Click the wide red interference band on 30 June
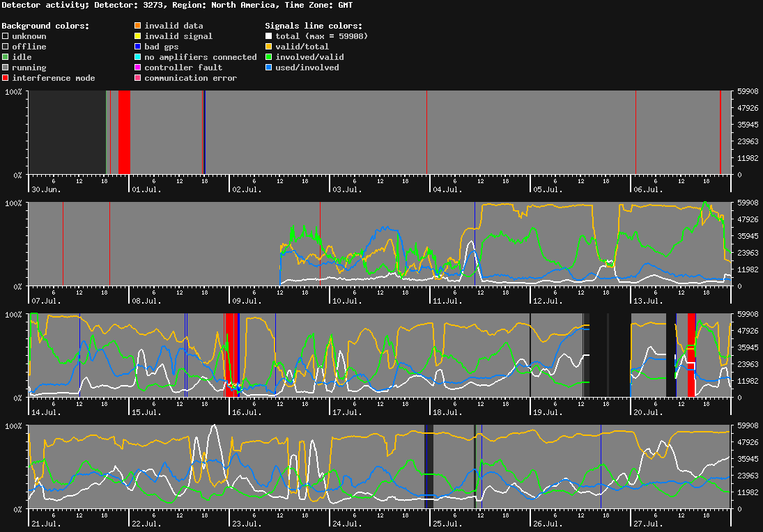Viewport: 763px width, 532px height. coord(124,132)
